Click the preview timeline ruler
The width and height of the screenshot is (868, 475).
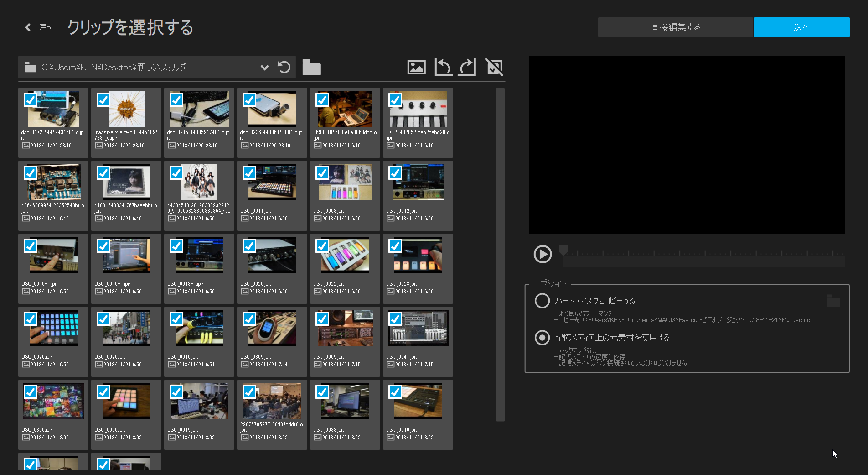(704, 252)
